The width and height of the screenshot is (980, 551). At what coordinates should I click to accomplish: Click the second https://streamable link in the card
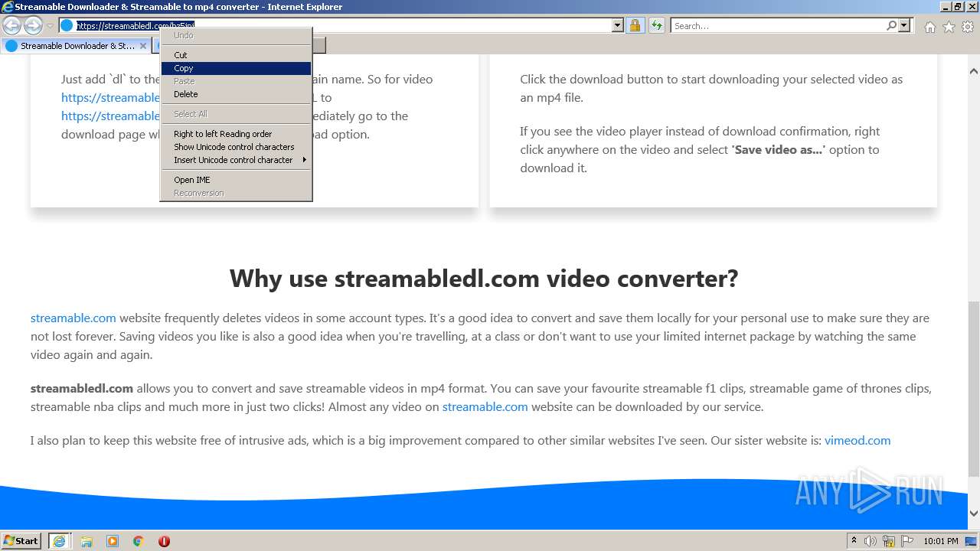110,116
